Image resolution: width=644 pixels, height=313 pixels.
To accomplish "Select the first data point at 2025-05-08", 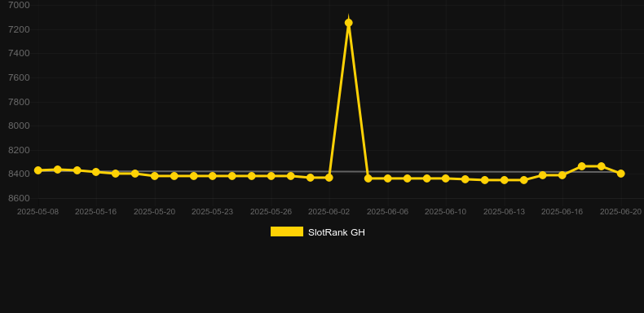I will tap(38, 170).
